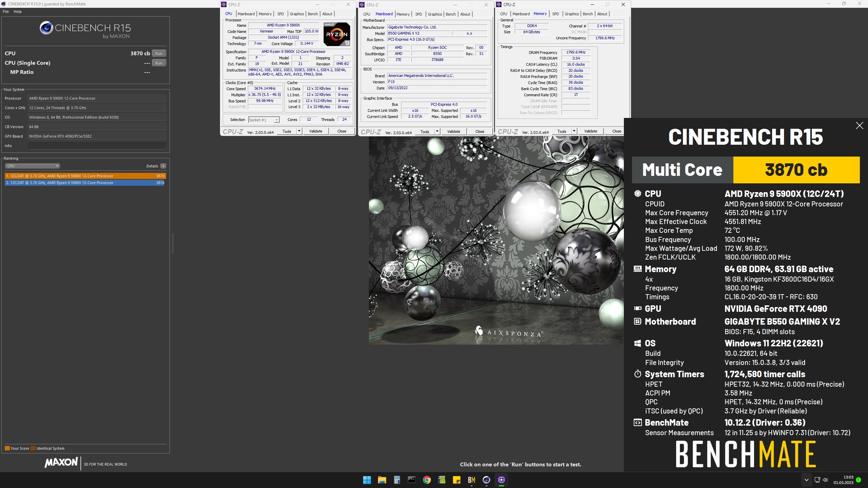The image size is (868, 488).
Task: Open the Help menu in Cinebench
Action: (18, 12)
